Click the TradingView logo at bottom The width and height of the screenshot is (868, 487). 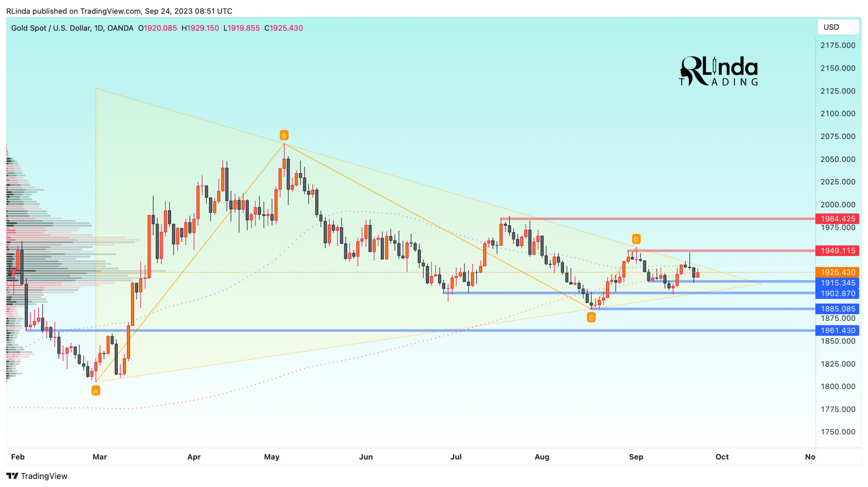(37, 476)
